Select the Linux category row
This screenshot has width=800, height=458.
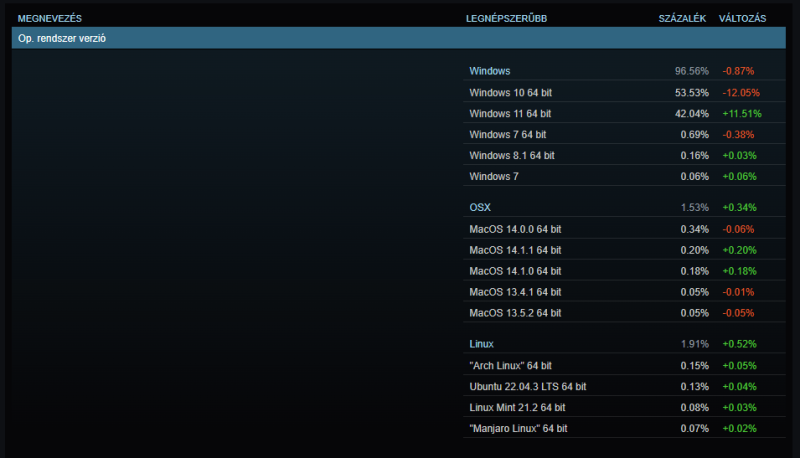[624, 344]
